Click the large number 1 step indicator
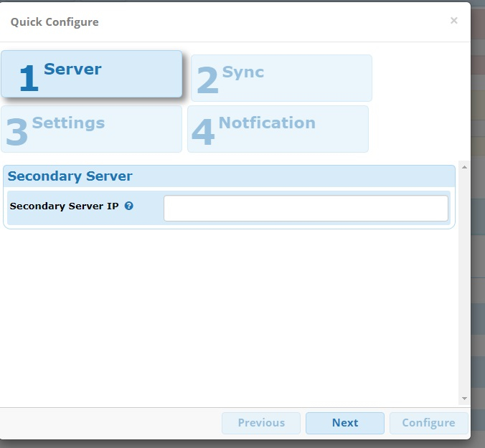This screenshot has height=448, width=485. pyautogui.click(x=29, y=79)
